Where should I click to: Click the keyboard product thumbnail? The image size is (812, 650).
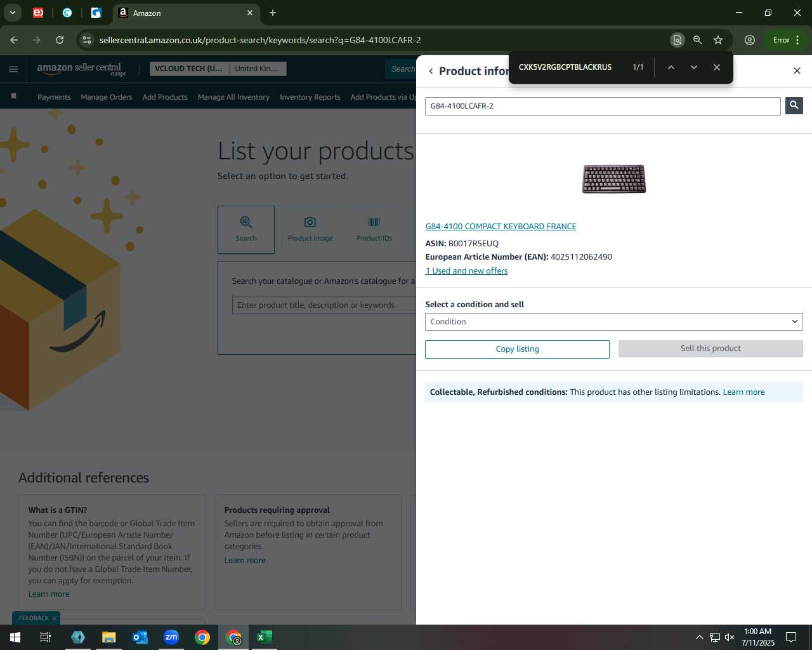coord(614,179)
